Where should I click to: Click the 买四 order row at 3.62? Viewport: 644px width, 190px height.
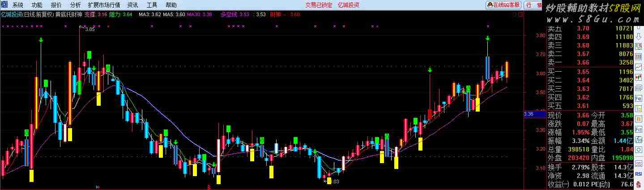[590, 97]
